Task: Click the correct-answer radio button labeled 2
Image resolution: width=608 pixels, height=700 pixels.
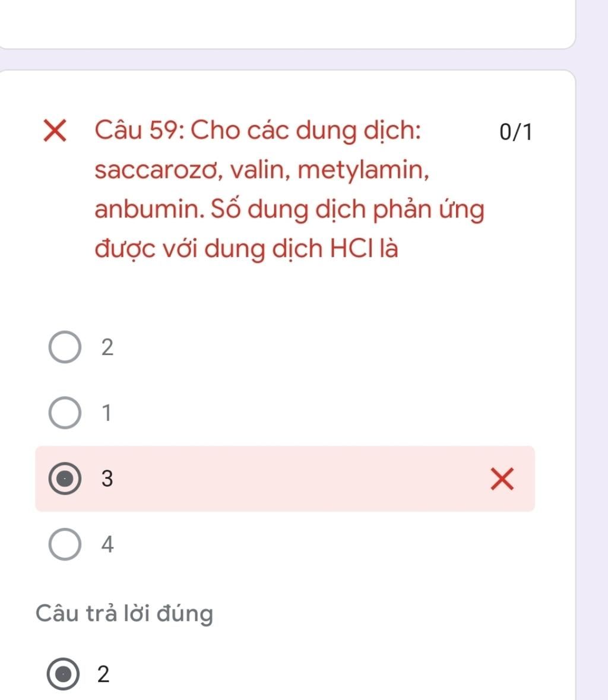Action: pyautogui.click(x=63, y=674)
